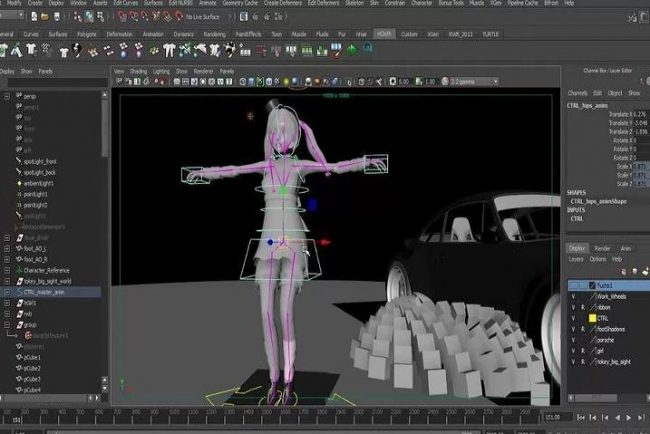Click the exposure icon left of 0.00 field
The image size is (650, 434).
[x=393, y=82]
